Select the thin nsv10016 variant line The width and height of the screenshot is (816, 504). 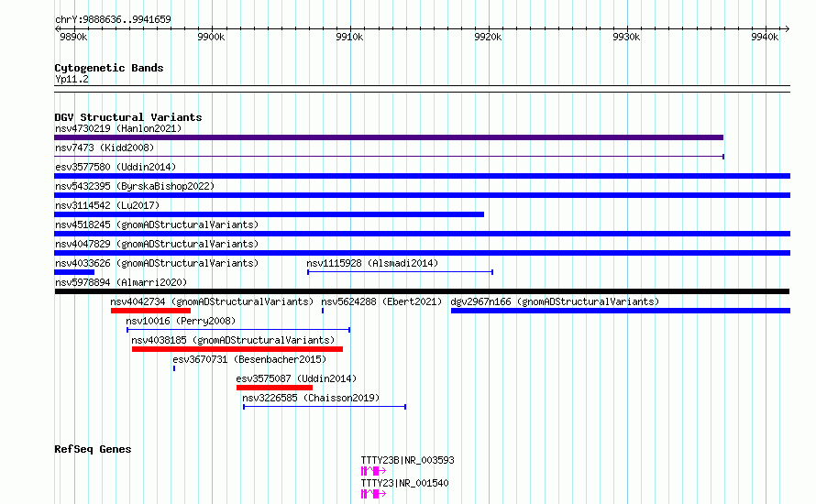(238, 330)
